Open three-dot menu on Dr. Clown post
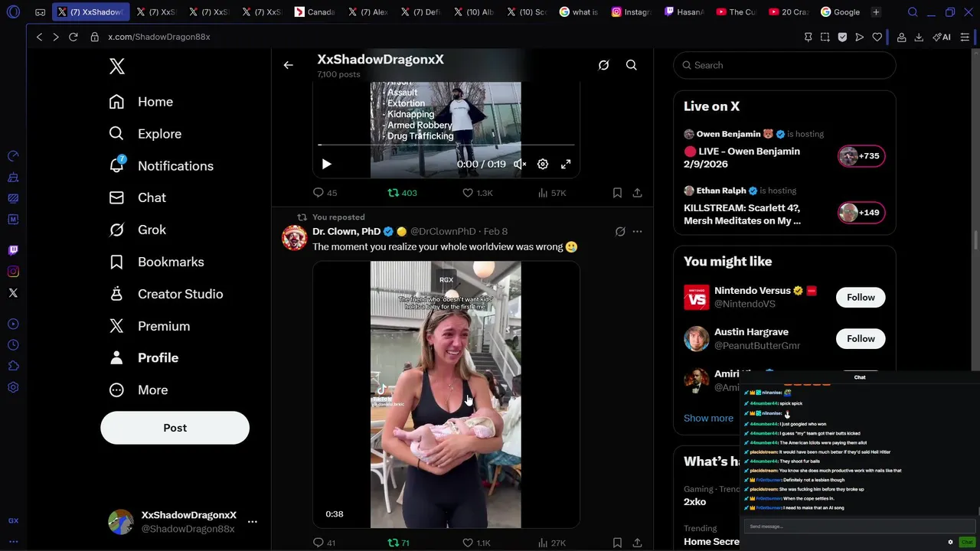The width and height of the screenshot is (980, 551). pyautogui.click(x=637, y=231)
